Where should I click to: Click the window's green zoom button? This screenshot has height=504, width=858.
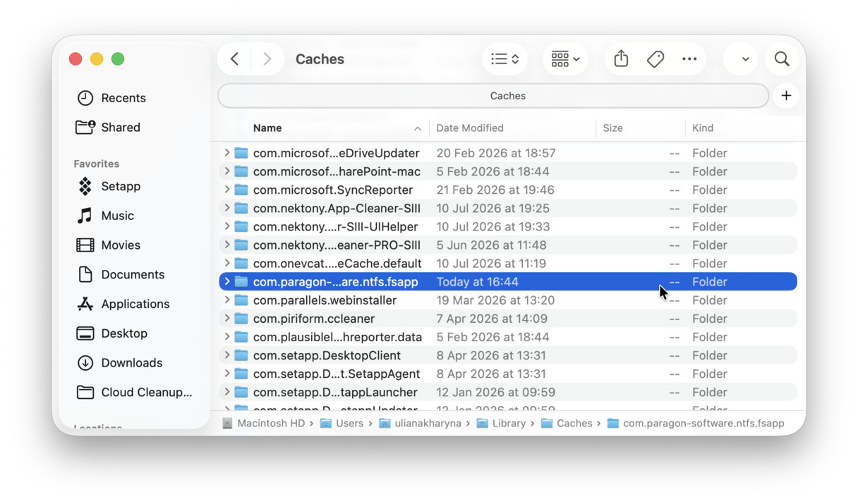point(118,59)
